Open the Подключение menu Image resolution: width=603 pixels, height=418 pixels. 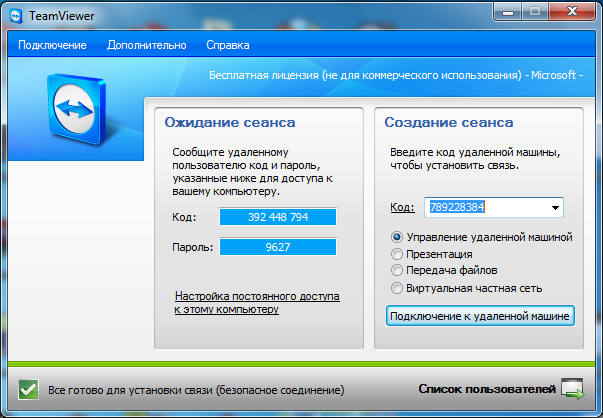(x=52, y=45)
